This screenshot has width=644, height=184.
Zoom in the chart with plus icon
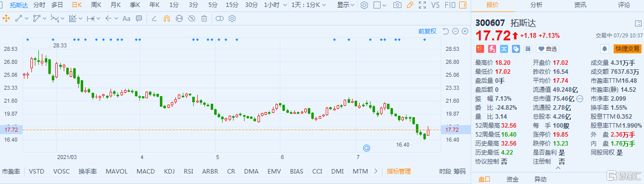pos(465,31)
